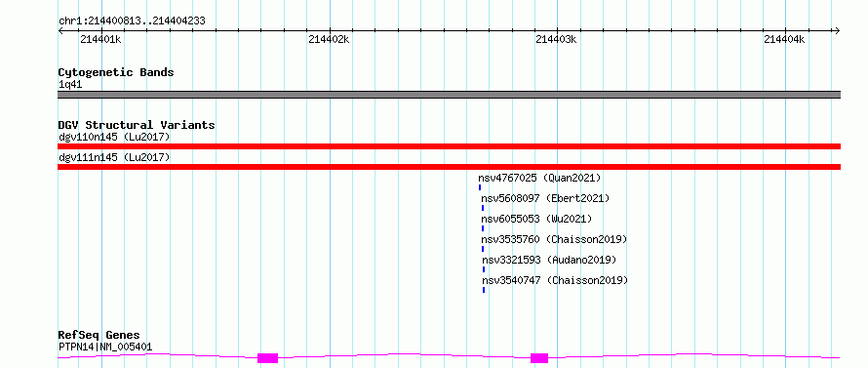Click the 1q41 band label
The height and width of the screenshot is (368, 868).
tap(70, 85)
